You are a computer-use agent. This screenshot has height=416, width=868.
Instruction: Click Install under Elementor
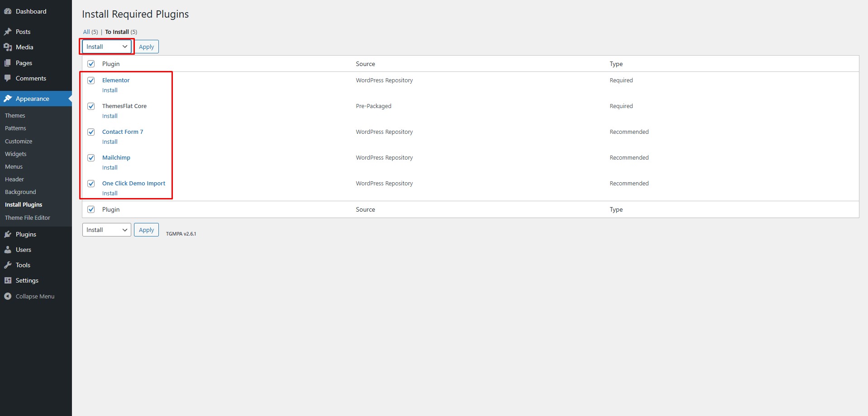point(110,90)
